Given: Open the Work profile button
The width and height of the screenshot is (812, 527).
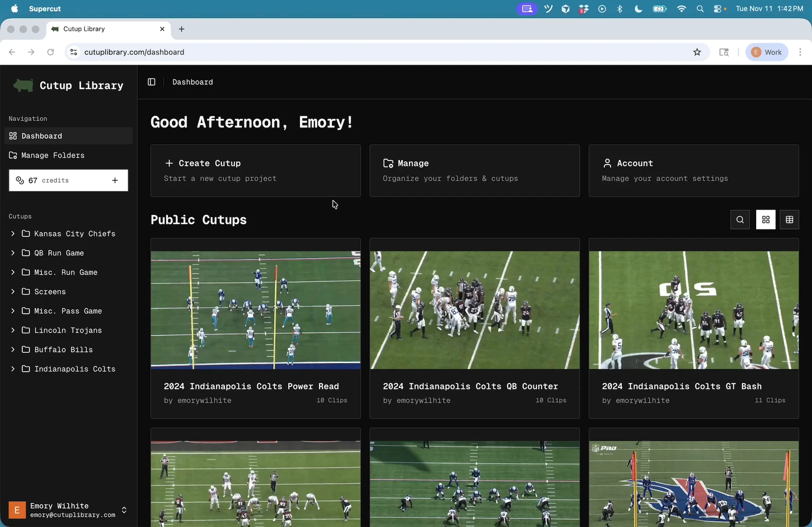Looking at the screenshot, I should tap(766, 52).
